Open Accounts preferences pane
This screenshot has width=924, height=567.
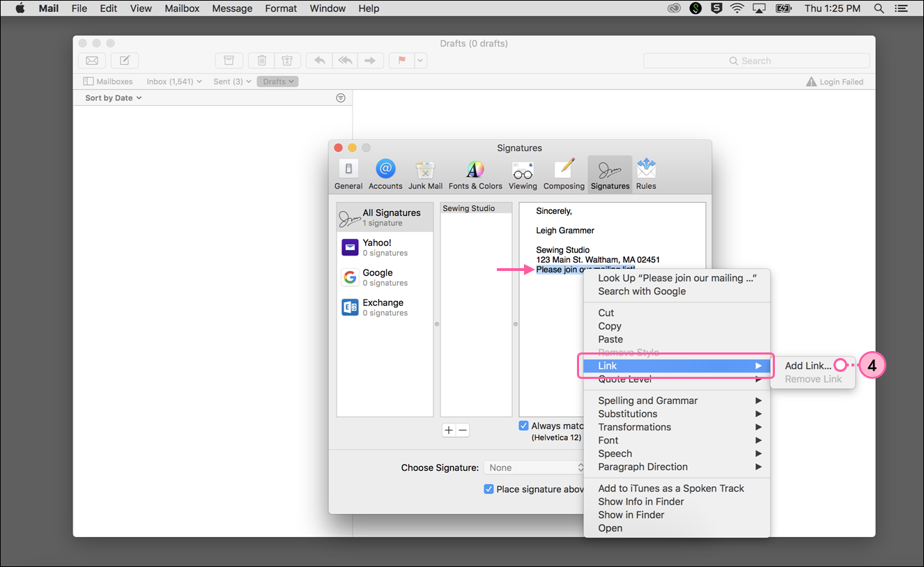pos(385,174)
